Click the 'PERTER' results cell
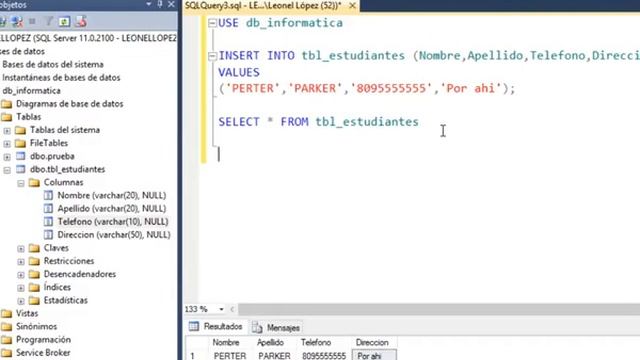The width and height of the screenshot is (640, 360). (x=230, y=356)
